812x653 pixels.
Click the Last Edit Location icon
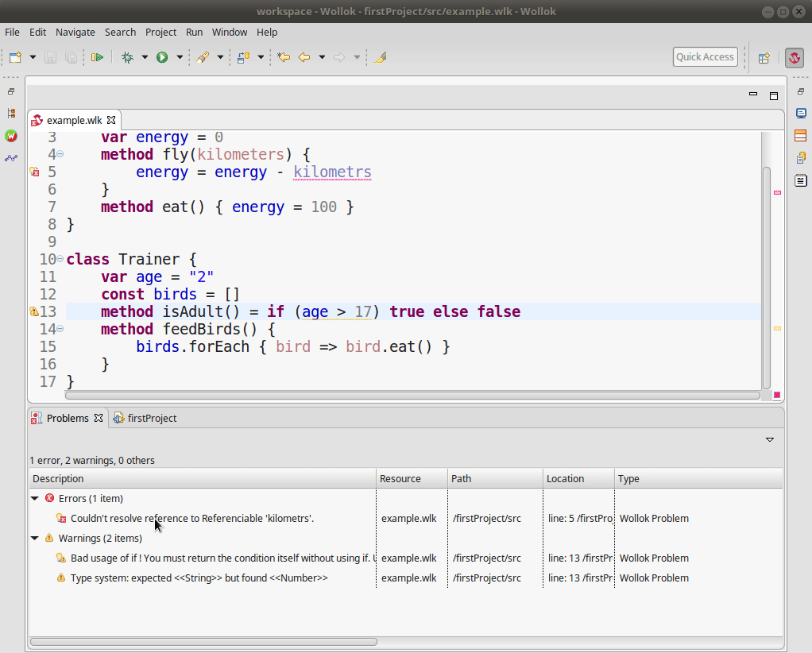point(283,57)
